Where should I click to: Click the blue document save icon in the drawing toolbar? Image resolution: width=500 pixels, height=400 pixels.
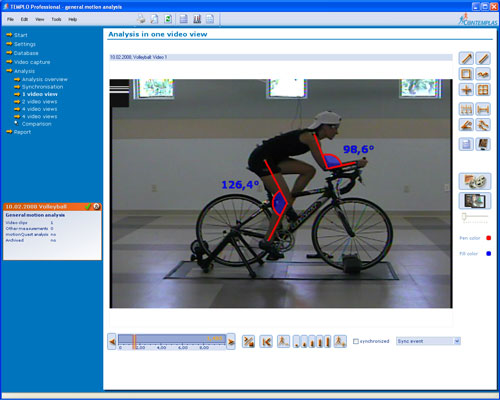(466, 144)
